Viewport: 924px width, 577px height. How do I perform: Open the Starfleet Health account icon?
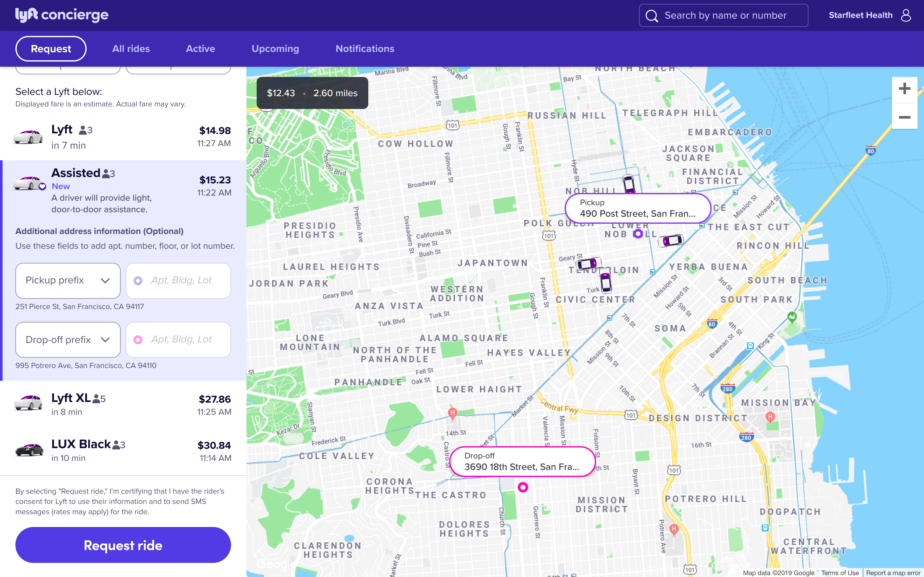(x=906, y=15)
